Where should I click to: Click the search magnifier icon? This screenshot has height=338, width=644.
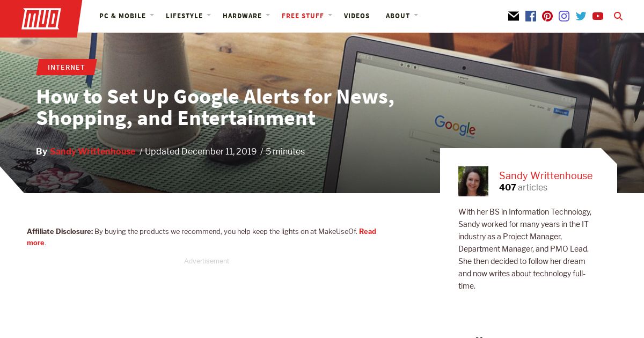(x=618, y=16)
